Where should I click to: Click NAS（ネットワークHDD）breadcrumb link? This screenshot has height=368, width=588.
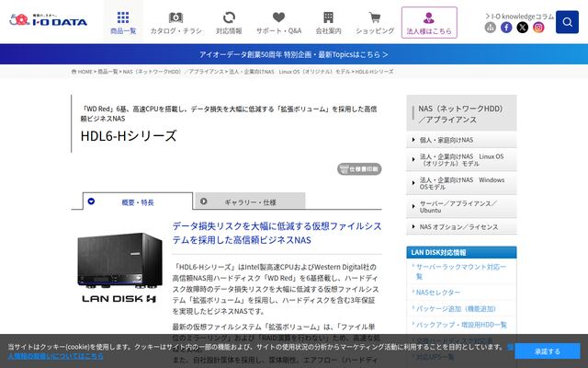174,72
